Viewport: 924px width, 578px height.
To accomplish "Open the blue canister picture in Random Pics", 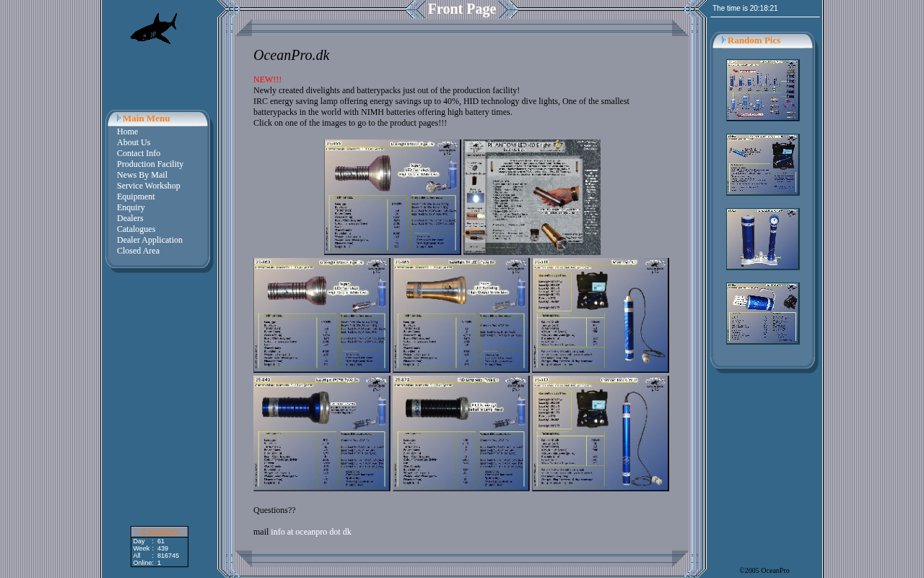I will point(762,314).
